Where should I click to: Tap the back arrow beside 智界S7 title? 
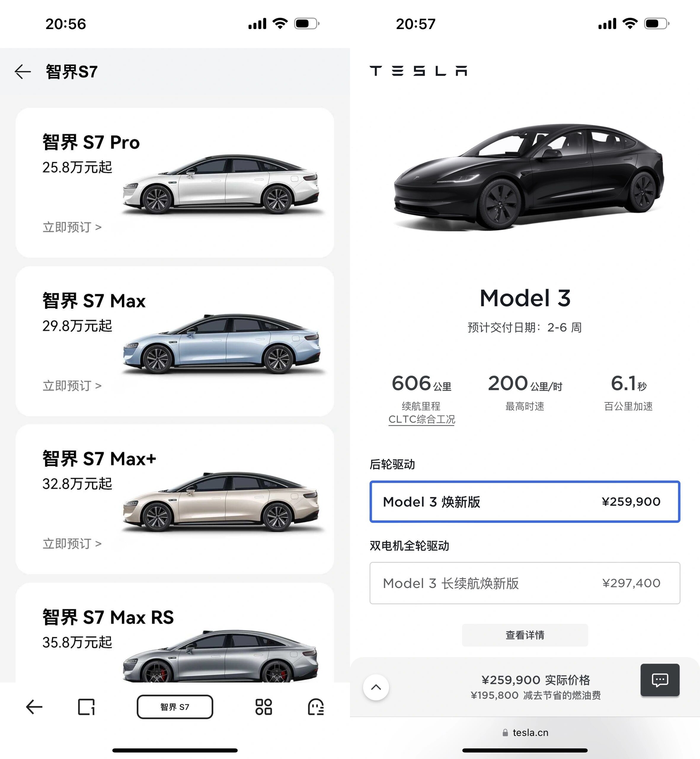pos(23,72)
